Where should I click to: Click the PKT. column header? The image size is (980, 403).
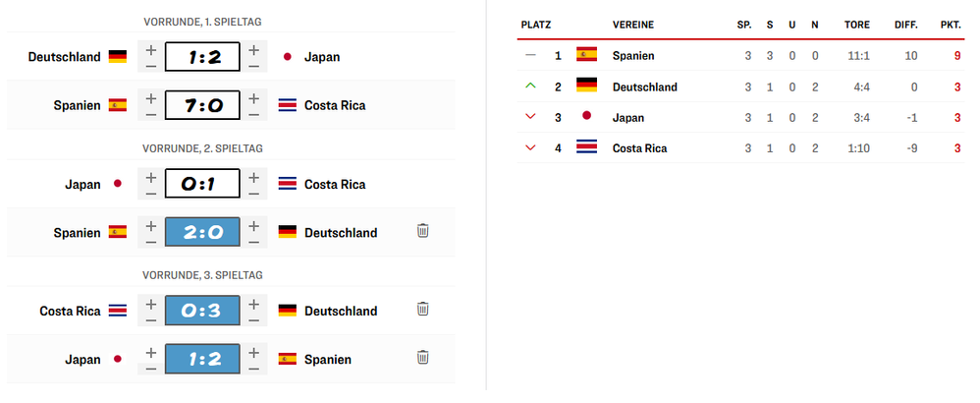coord(950,24)
